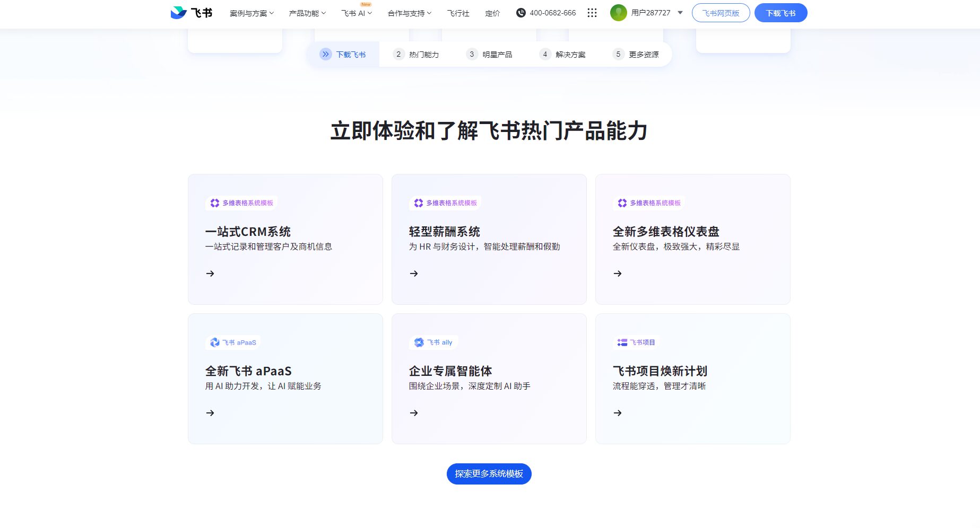980x528 pixels.
Task: Click the arrow on 轻型薪酬系统 card
Action: [x=414, y=274]
